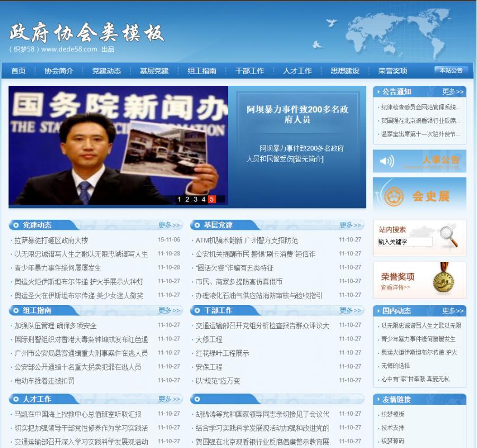
Task: Click the speaker icon on 人事公告 banner
Action: click(x=387, y=161)
